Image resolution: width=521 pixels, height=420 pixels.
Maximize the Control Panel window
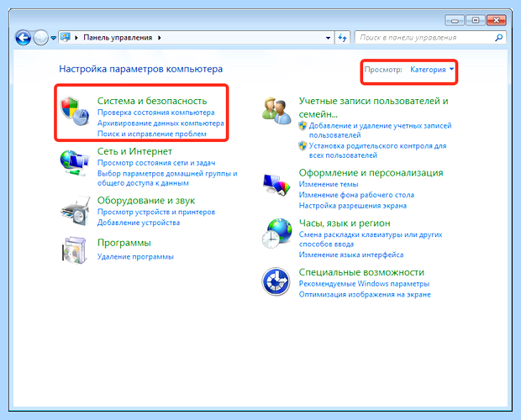tap(476, 21)
